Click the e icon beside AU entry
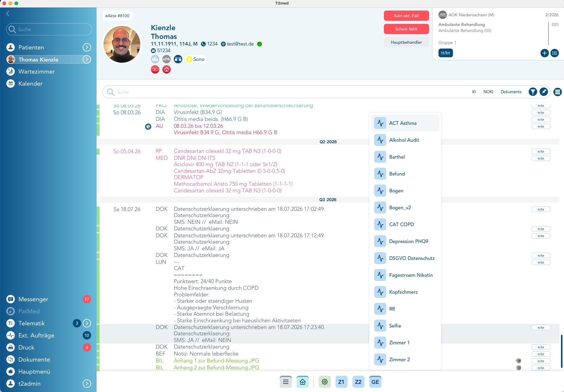Viewport: 564px width, 392px height. (148, 127)
